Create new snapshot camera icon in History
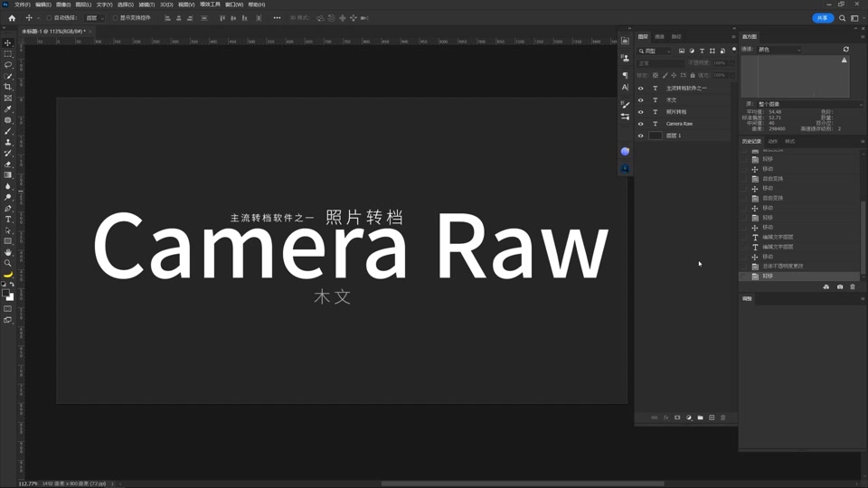The image size is (868, 488). coord(840,286)
